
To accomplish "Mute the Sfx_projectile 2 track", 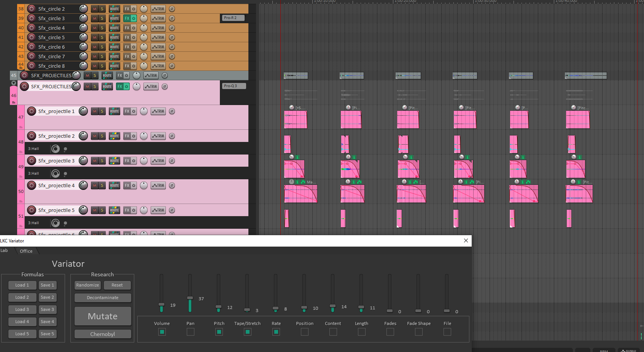I will (95, 136).
